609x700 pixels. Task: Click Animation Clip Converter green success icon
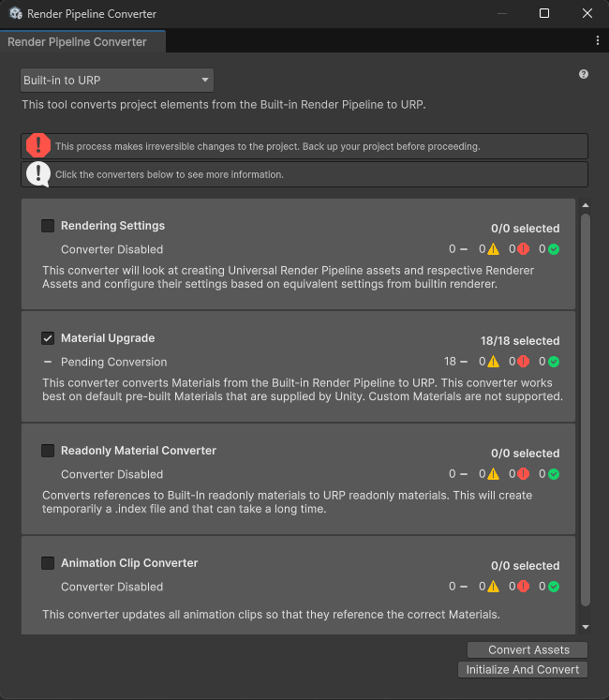554,587
